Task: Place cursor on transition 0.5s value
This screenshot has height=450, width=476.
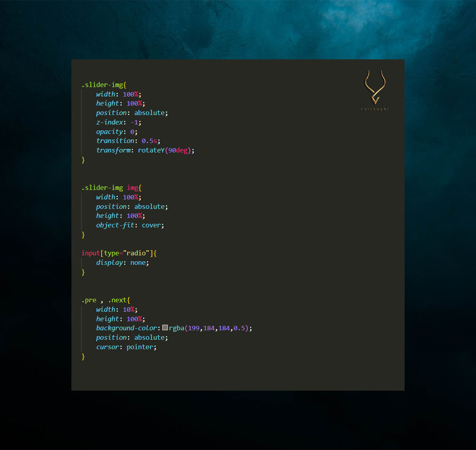Action: point(149,141)
